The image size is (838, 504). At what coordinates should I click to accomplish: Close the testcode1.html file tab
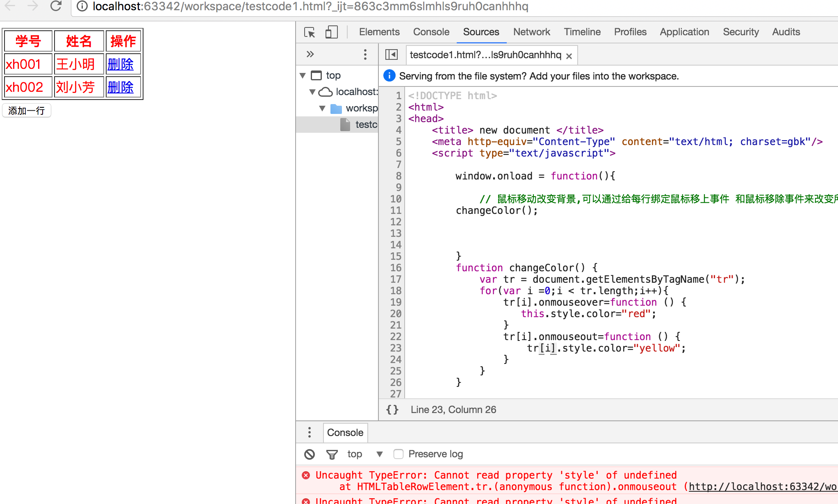point(569,56)
